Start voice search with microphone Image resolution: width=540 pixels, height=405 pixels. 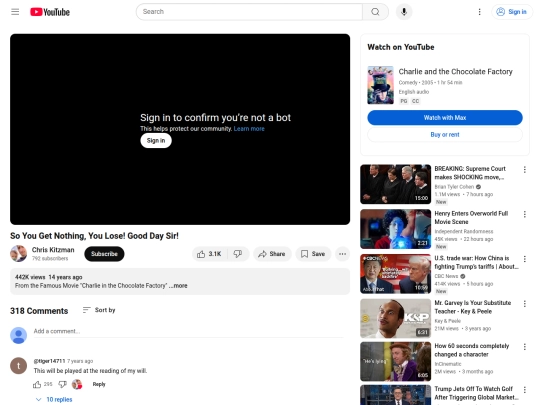click(404, 12)
